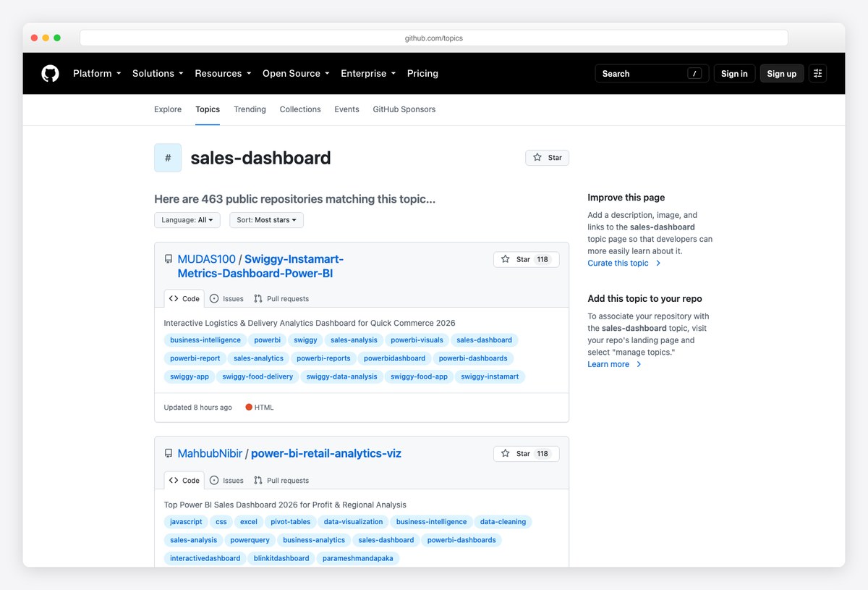This screenshot has width=868, height=590.
Task: Click the GitHub Octocat logo
Action: (50, 73)
